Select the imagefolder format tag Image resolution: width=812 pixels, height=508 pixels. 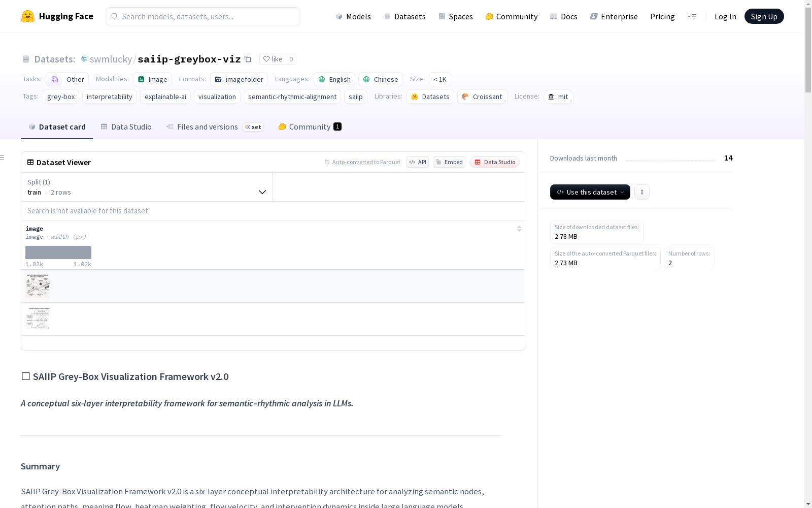click(x=239, y=79)
